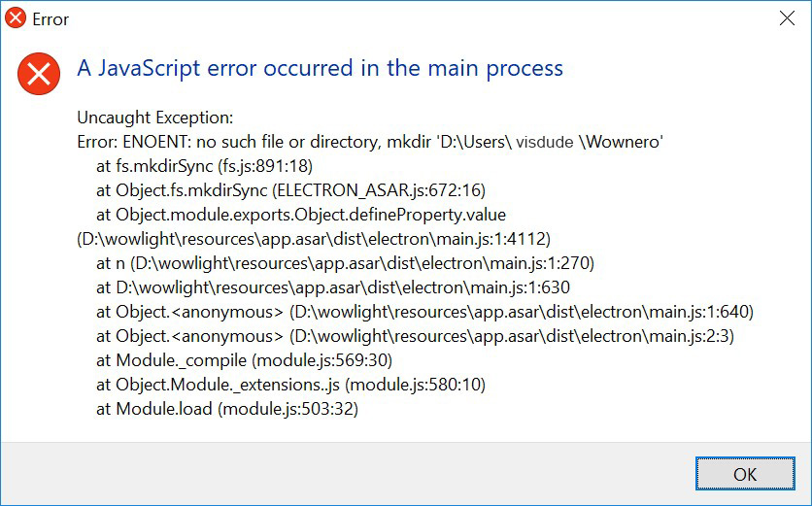The image size is (812, 506).
Task: Click the small red error icon in title bar
Action: pos(16,18)
